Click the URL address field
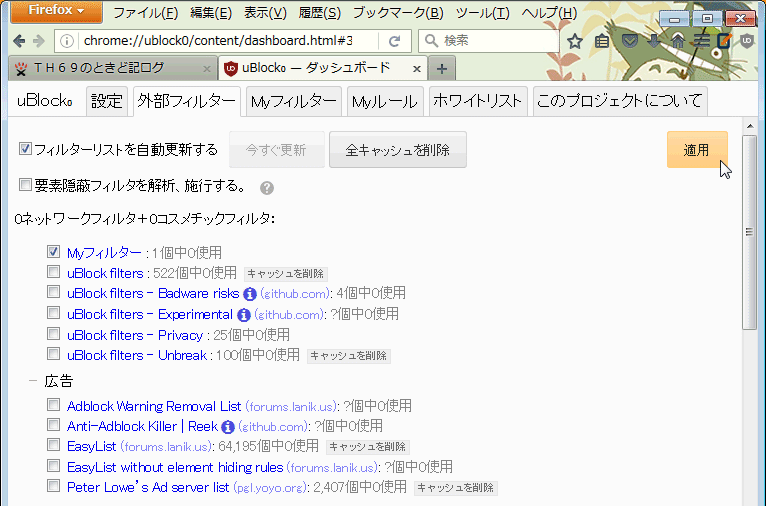This screenshot has width=766, height=506. point(218,41)
